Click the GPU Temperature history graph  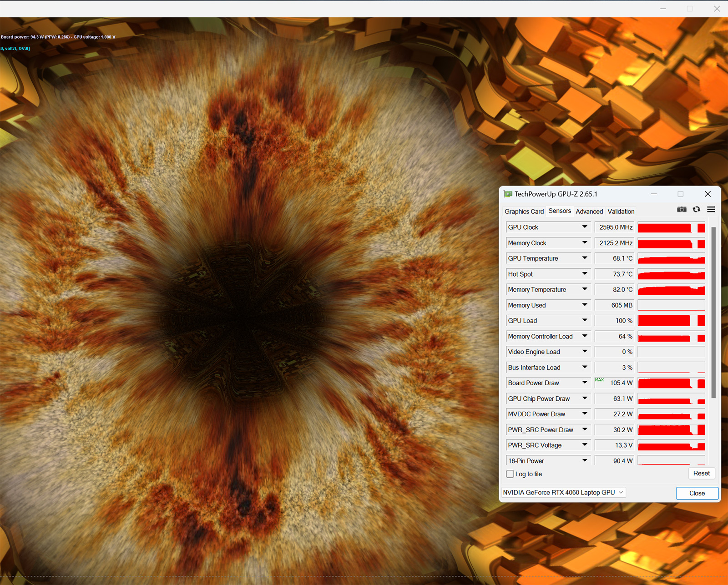(x=671, y=259)
